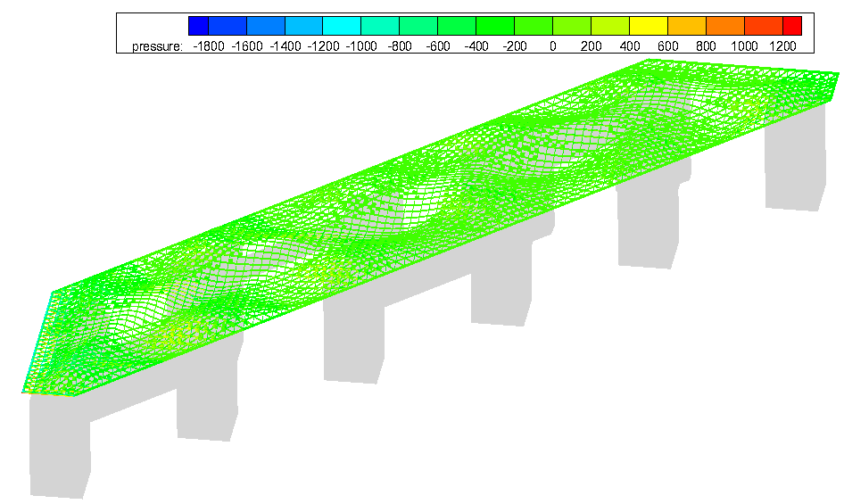This screenshot has width=844, height=504.
Task: Click the -1800 legend value
Action: (x=208, y=46)
